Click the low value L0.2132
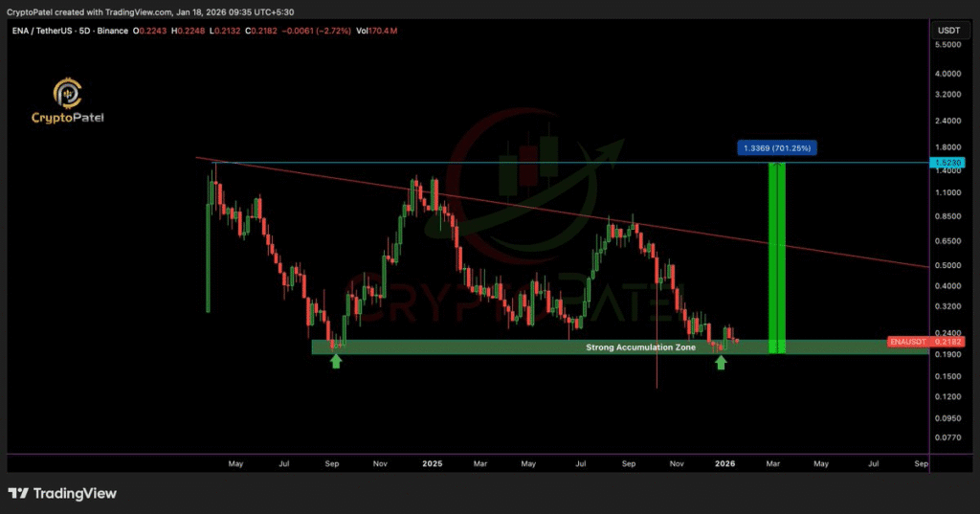 pos(224,31)
